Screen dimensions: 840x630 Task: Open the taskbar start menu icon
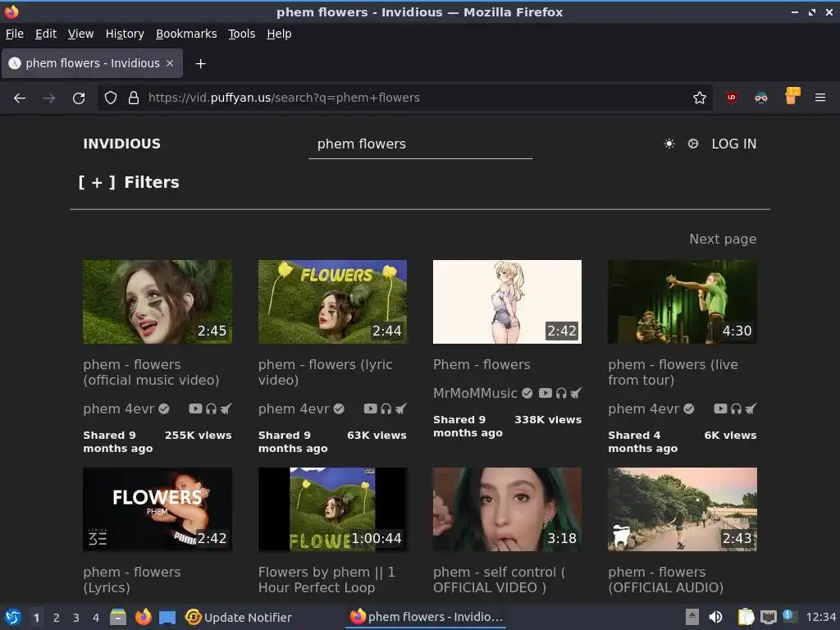[x=13, y=617]
